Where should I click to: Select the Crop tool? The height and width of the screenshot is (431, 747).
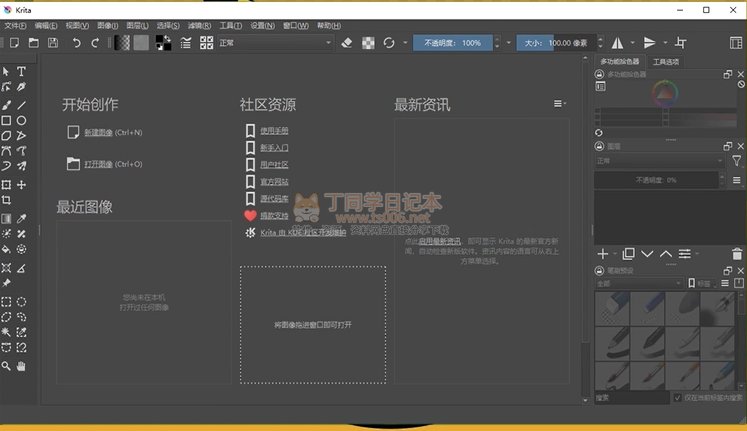pos(7,201)
